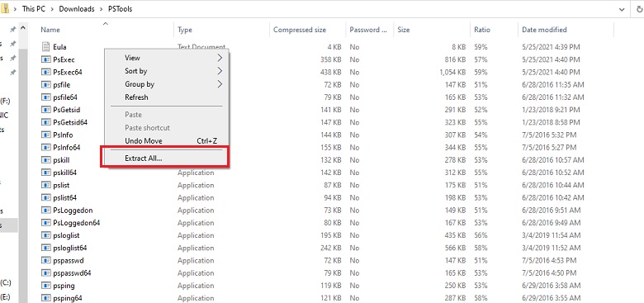Sort by the Type column header
The height and width of the screenshot is (303, 644).
pyautogui.click(x=185, y=30)
